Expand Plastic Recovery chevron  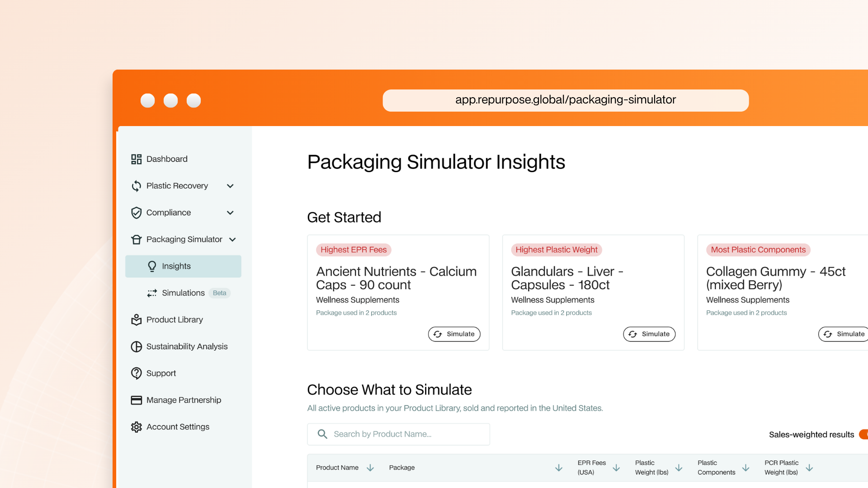click(x=230, y=186)
